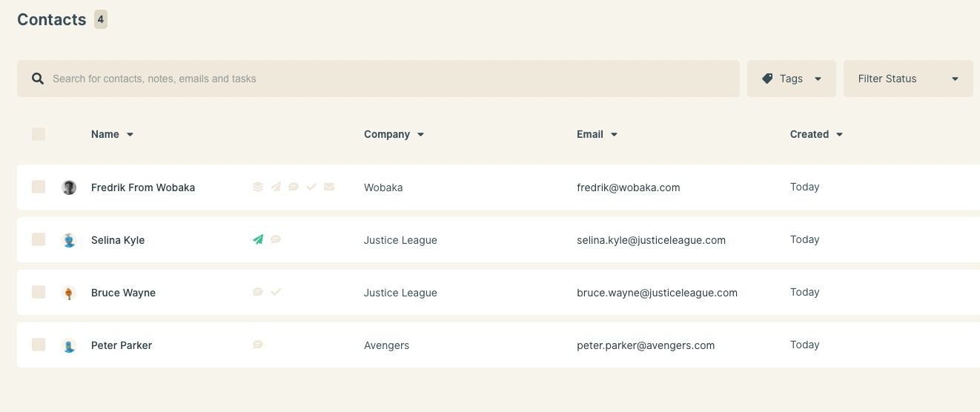The height and width of the screenshot is (412, 980).
Task: Sort by the Created column header
Action: pos(816,134)
